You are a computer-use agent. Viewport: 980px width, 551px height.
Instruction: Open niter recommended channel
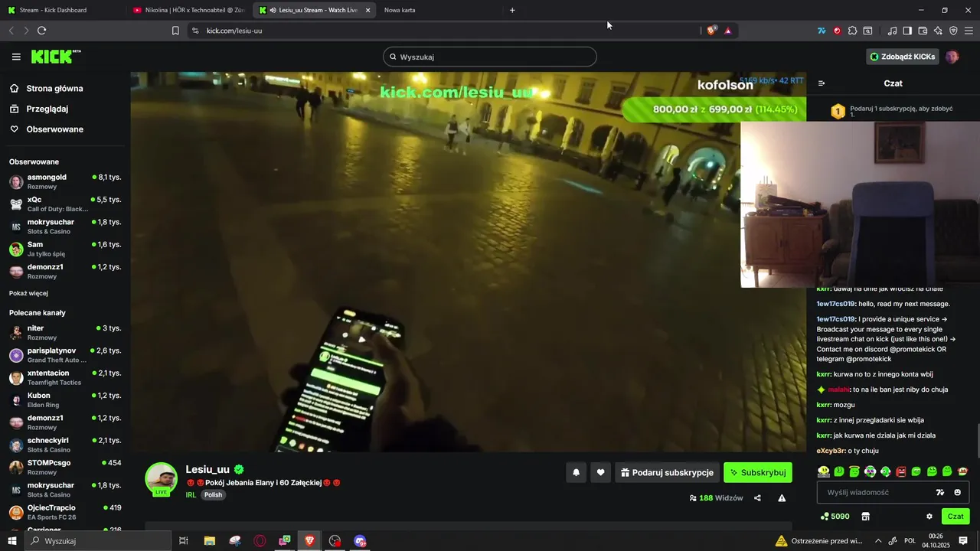(65, 332)
